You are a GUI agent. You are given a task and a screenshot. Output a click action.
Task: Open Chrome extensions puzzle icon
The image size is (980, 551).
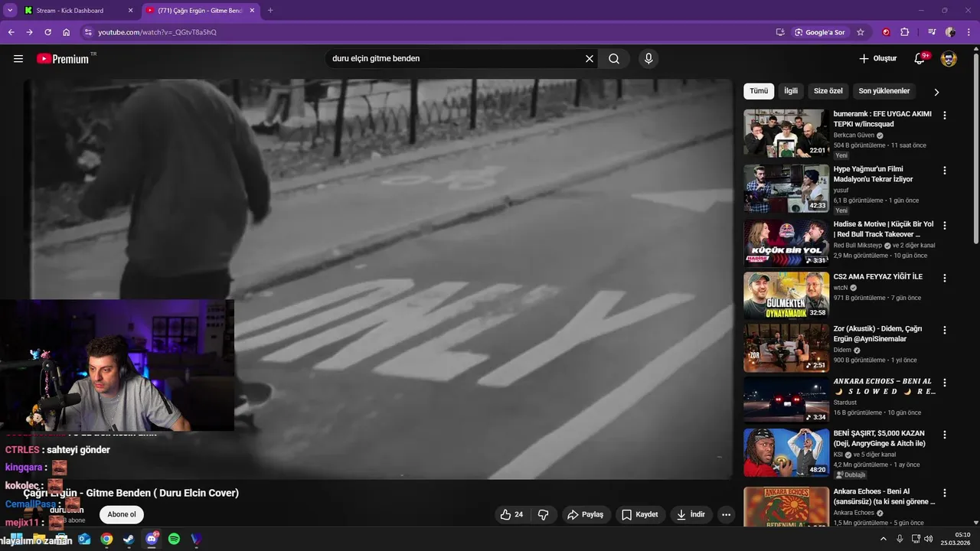pos(905,32)
